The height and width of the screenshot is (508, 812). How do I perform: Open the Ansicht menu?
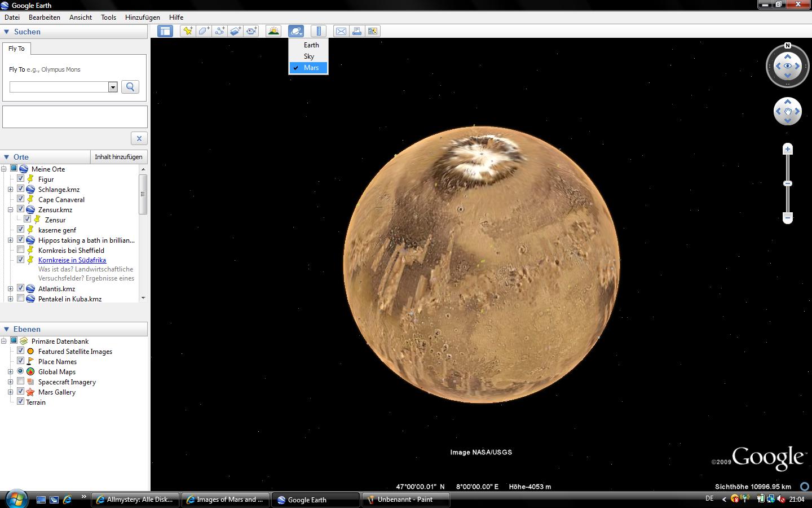click(81, 17)
